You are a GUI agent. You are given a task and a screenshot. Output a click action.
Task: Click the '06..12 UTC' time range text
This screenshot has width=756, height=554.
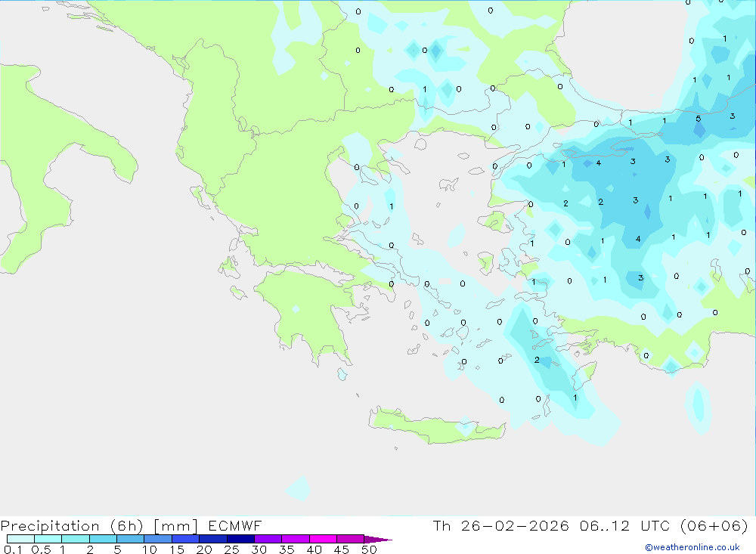(625, 525)
